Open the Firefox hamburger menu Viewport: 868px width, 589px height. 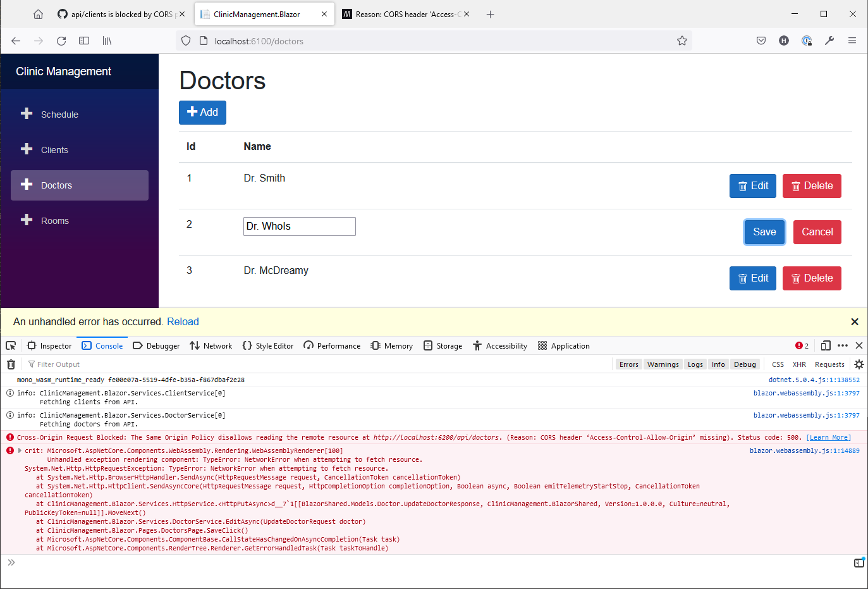[852, 40]
